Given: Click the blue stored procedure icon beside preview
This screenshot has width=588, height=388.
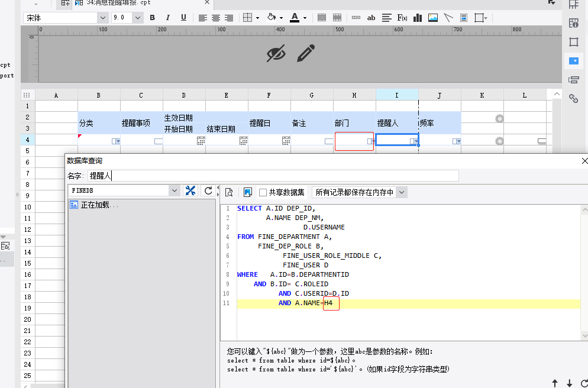Looking at the screenshot, I should click(x=247, y=192).
